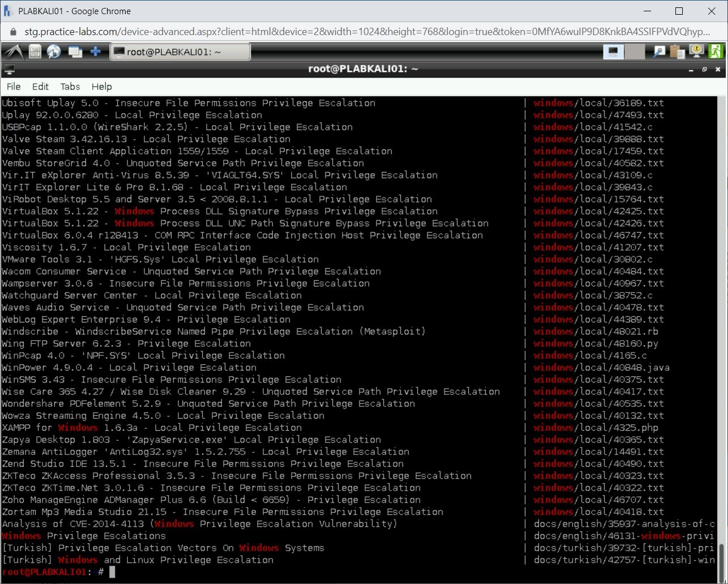
Task: Open the Edit menu
Action: [40, 87]
